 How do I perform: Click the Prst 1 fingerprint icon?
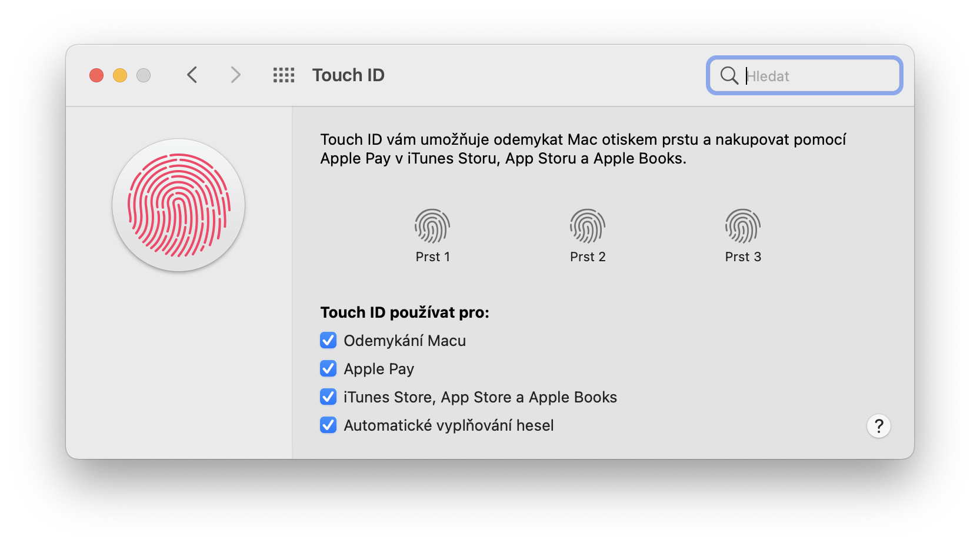432,226
